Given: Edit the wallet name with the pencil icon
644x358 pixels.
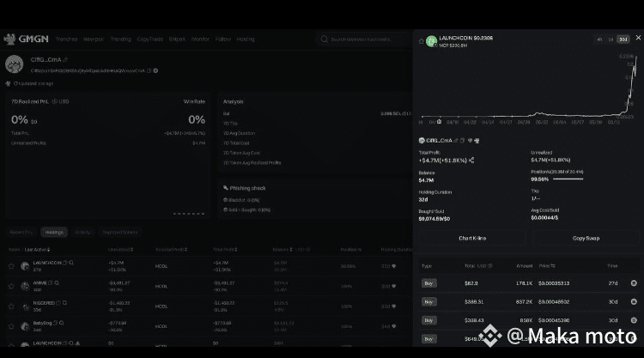Looking at the screenshot, I should pyautogui.click(x=66, y=60).
